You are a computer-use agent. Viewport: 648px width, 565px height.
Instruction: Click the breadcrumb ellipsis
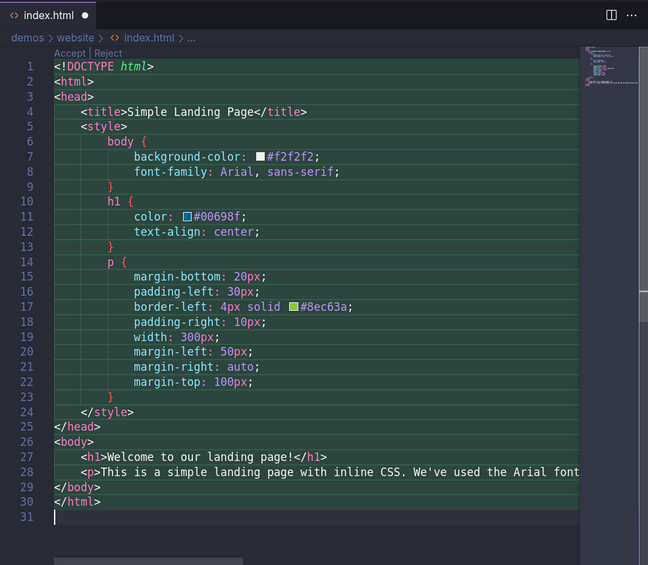pos(191,39)
